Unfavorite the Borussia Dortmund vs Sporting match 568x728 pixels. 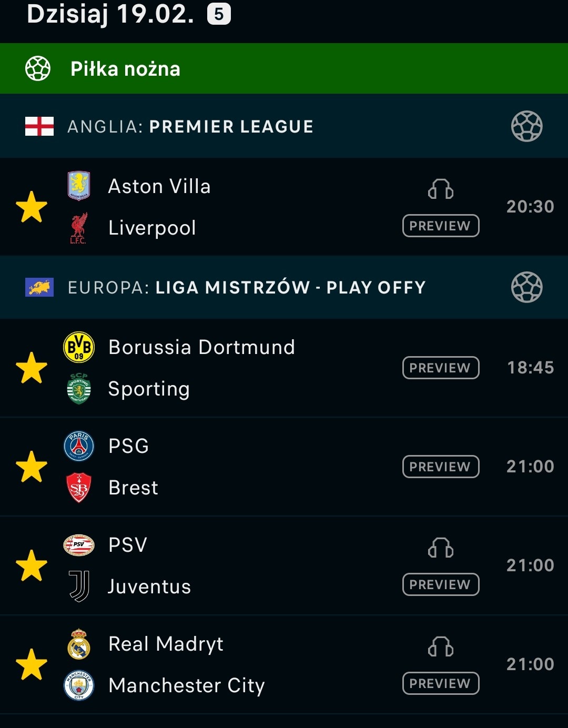(x=32, y=368)
